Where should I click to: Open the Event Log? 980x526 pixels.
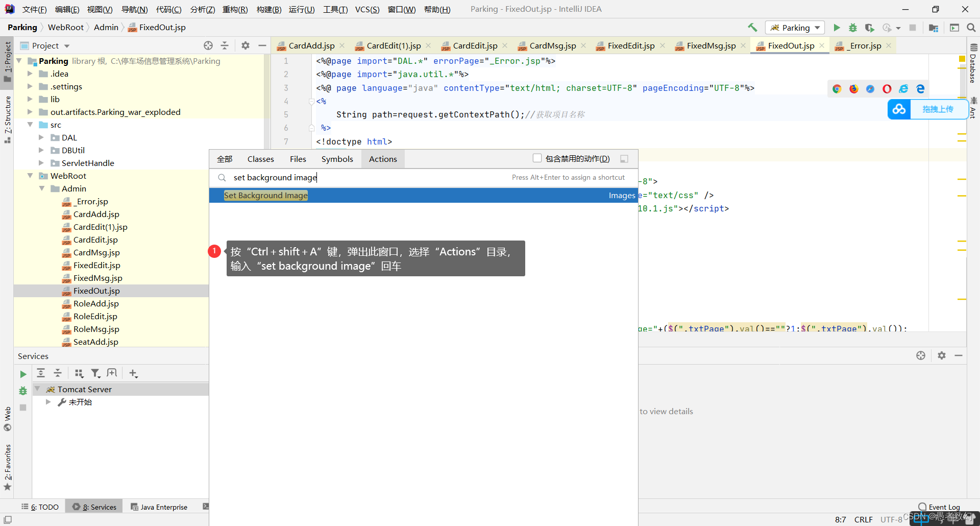point(939,507)
